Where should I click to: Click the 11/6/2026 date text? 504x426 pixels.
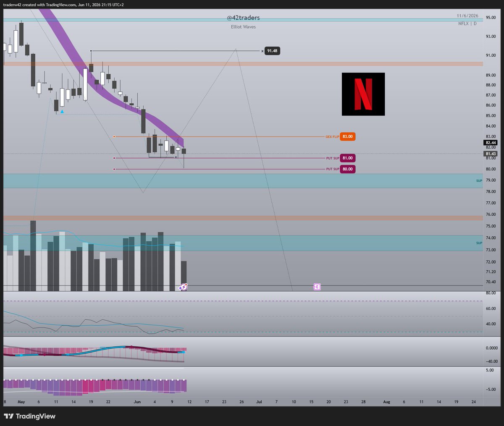coord(467,16)
